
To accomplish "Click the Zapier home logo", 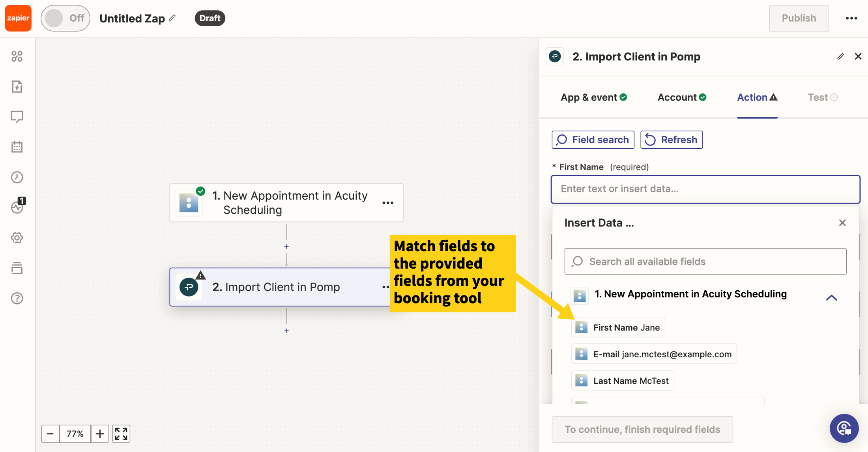I will coord(18,18).
